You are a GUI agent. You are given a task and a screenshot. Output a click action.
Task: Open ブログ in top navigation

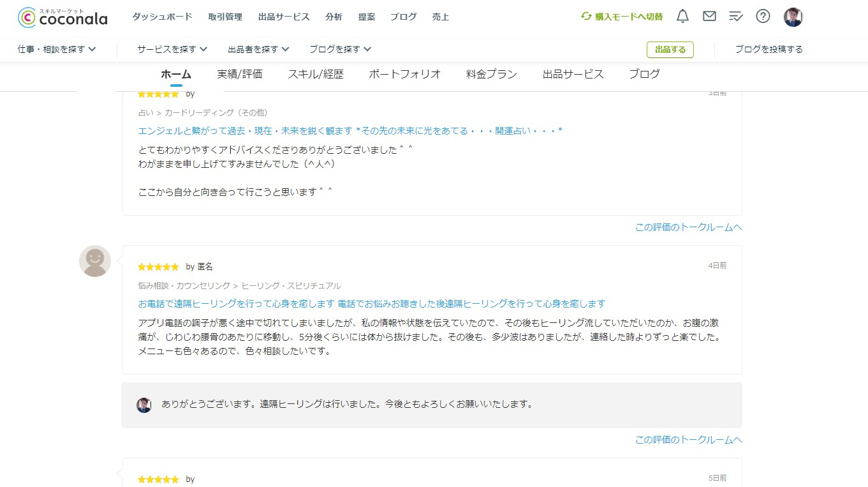pos(403,17)
